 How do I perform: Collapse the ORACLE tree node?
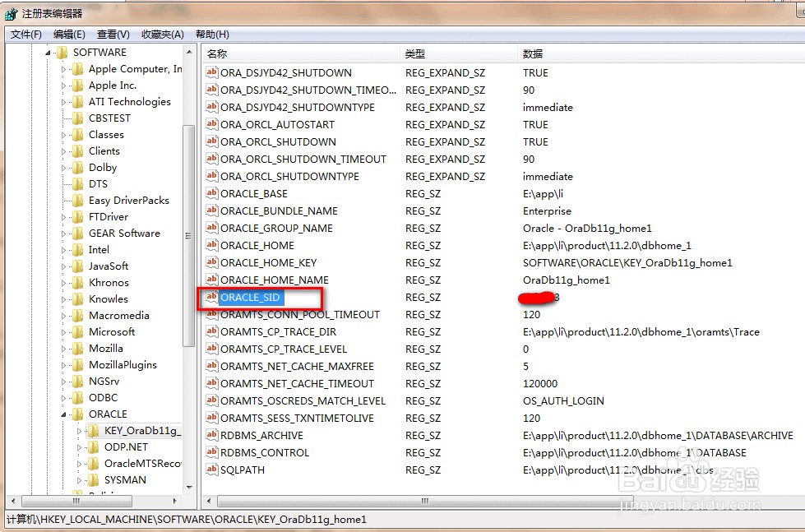coord(63,414)
